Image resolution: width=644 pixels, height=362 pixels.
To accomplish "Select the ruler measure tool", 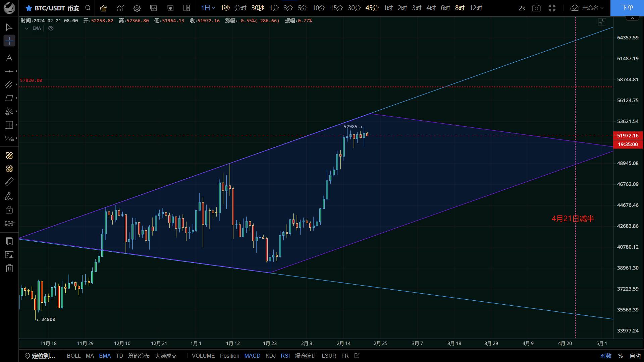I will [x=9, y=182].
